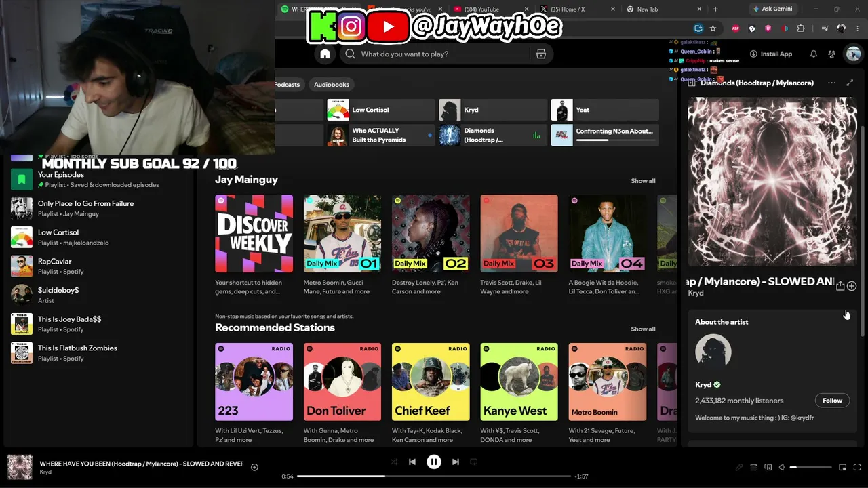Toggle shuffle in the player bar

point(394,462)
